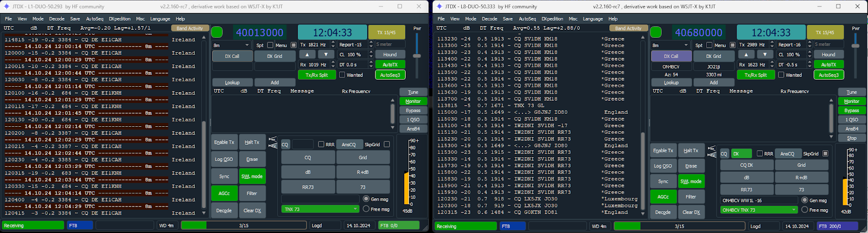Adjust Tx 1821 Hz spinner in L1-DUO
The height and width of the screenshot is (233, 868).
click(317, 45)
